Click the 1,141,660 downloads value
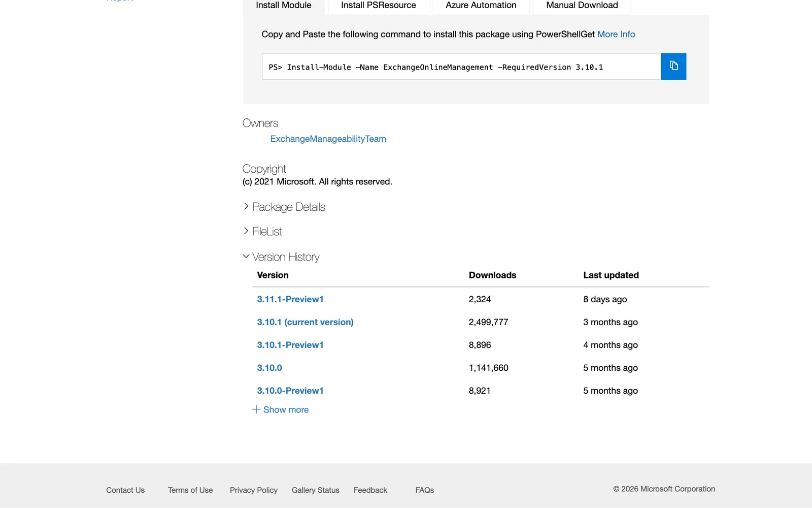 [x=489, y=368]
